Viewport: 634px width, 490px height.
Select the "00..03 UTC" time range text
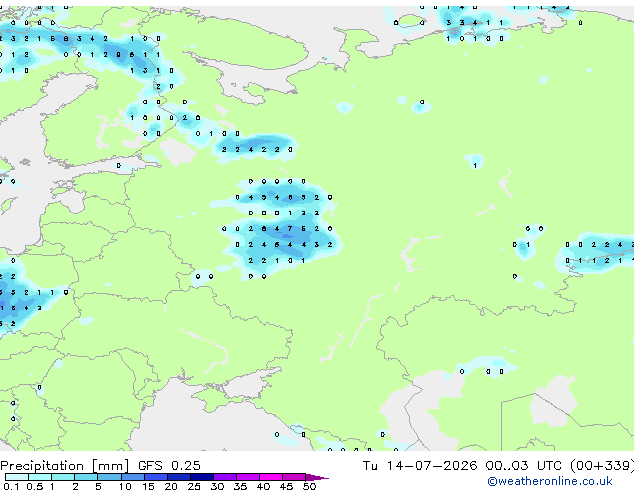[524, 466]
